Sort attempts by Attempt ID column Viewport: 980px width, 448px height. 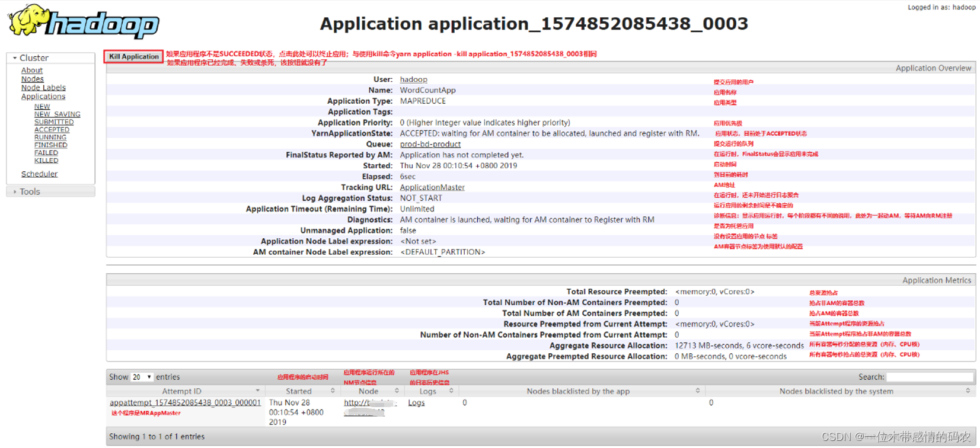[182, 392]
